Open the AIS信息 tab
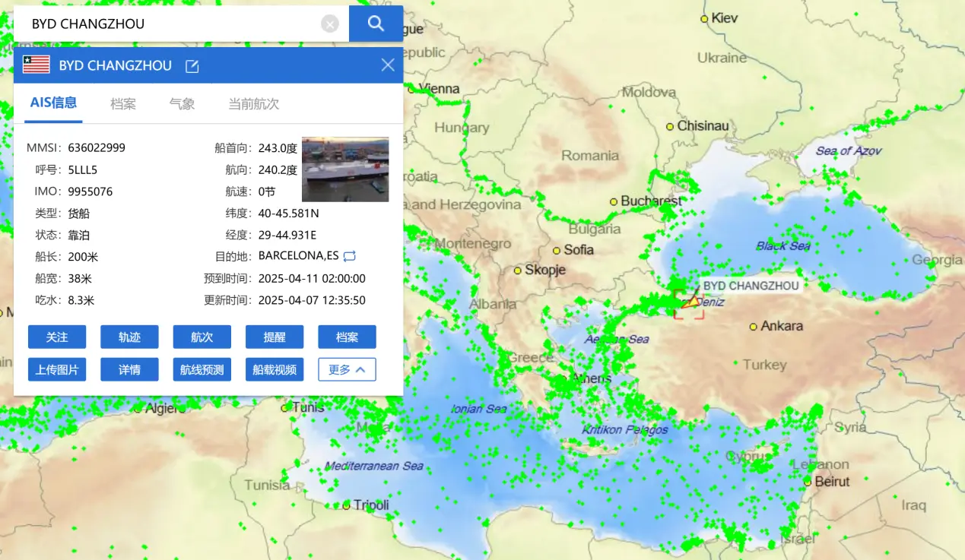 click(x=53, y=103)
